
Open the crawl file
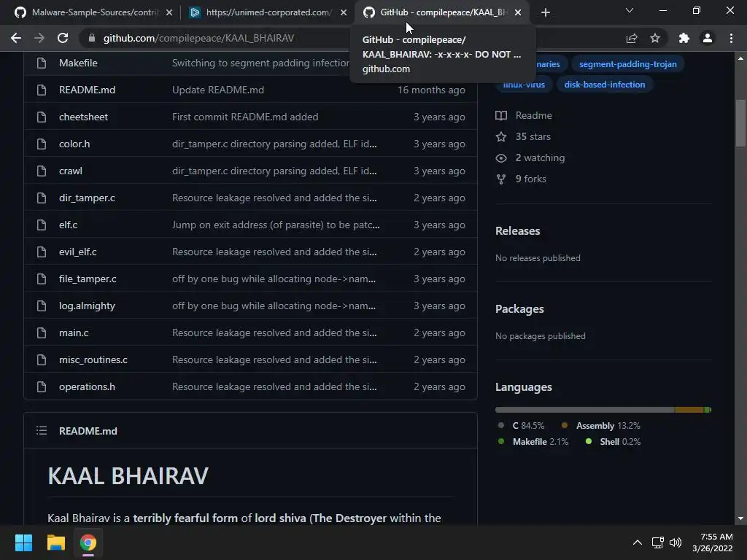pyautogui.click(x=71, y=171)
